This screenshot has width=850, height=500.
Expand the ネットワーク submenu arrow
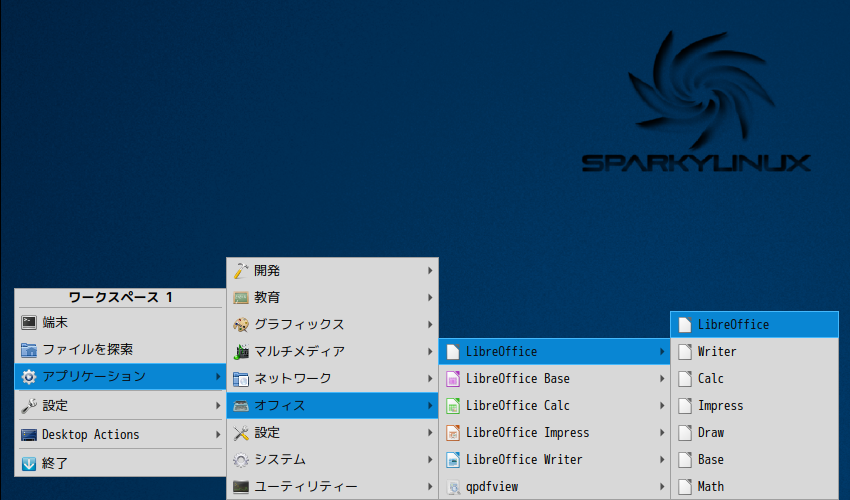[x=430, y=379]
